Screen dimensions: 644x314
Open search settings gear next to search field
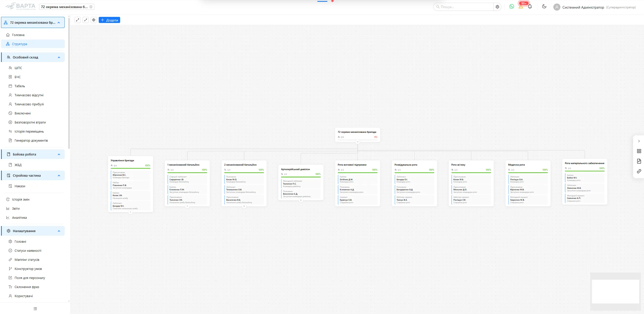coord(498,7)
